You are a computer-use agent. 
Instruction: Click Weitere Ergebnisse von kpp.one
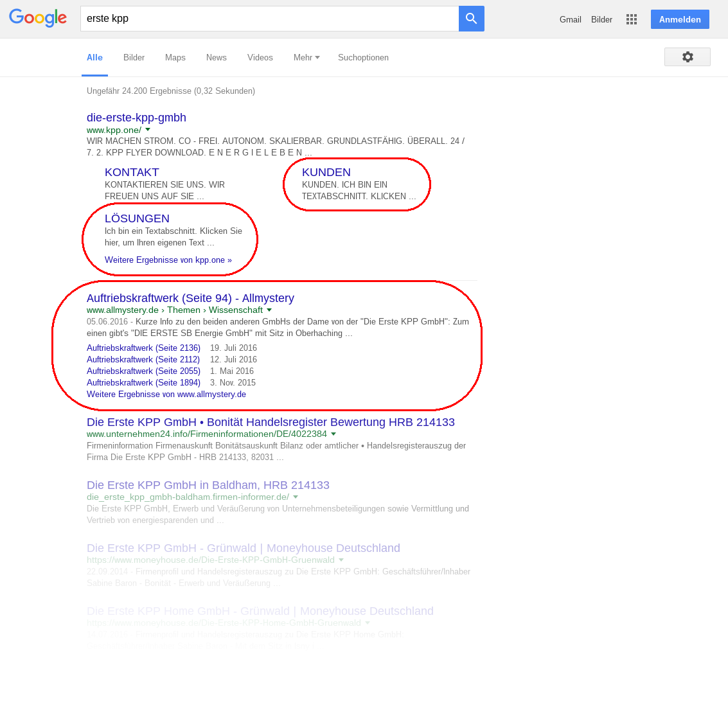168,260
